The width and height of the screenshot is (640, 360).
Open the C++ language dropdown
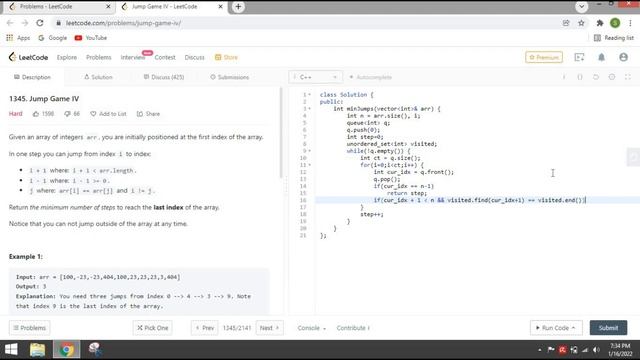coord(315,77)
